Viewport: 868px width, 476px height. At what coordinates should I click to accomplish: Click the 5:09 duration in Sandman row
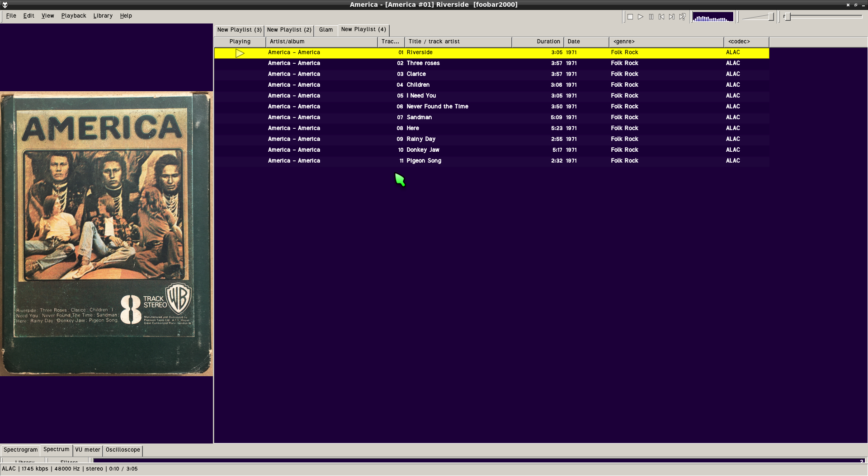point(557,117)
